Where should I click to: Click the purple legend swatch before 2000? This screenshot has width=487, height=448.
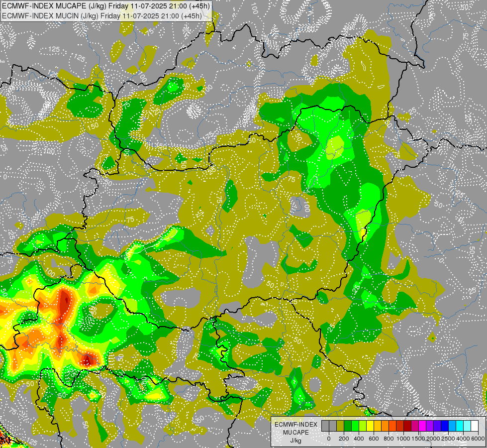pyautogui.click(x=430, y=426)
